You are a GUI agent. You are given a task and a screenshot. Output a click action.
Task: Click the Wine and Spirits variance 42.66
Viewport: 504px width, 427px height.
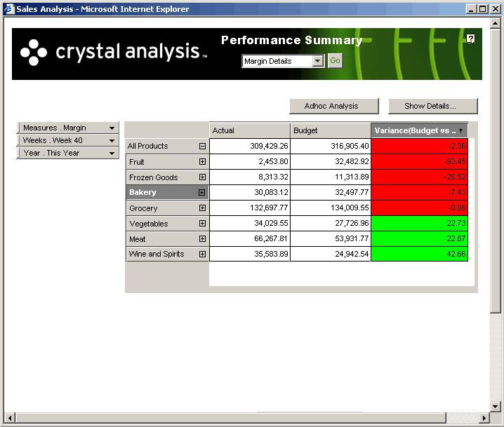coord(419,254)
